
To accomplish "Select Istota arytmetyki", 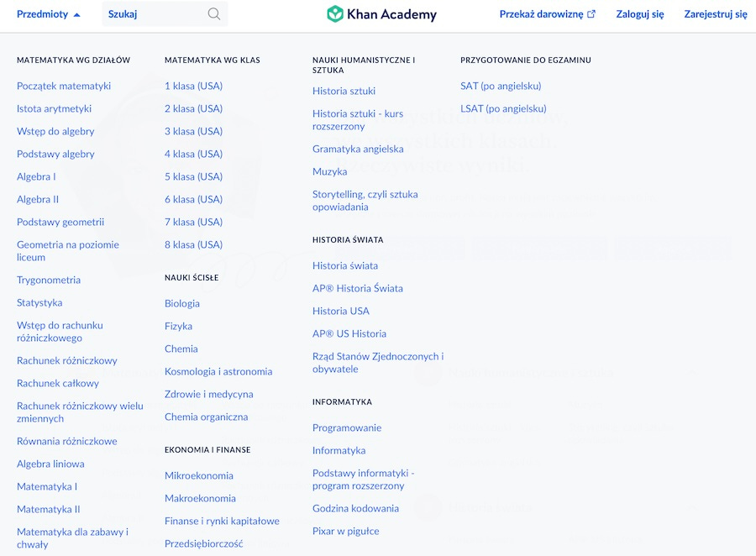I will click(54, 108).
